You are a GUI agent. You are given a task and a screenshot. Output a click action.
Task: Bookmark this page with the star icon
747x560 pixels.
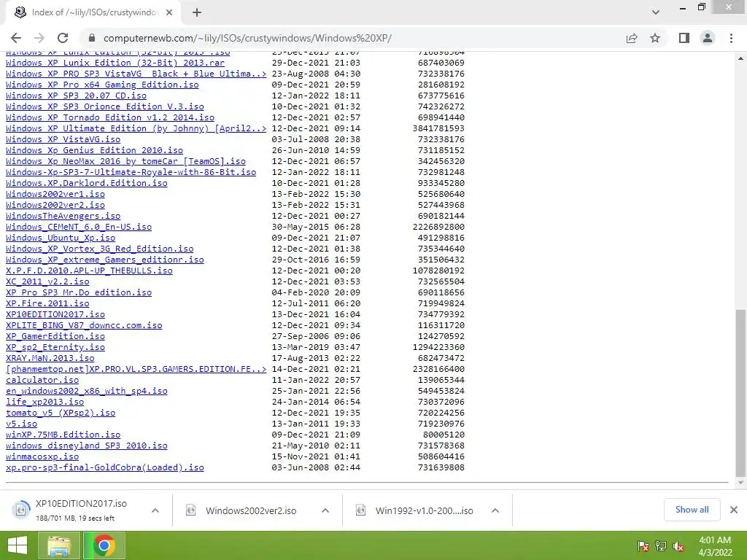tap(655, 38)
